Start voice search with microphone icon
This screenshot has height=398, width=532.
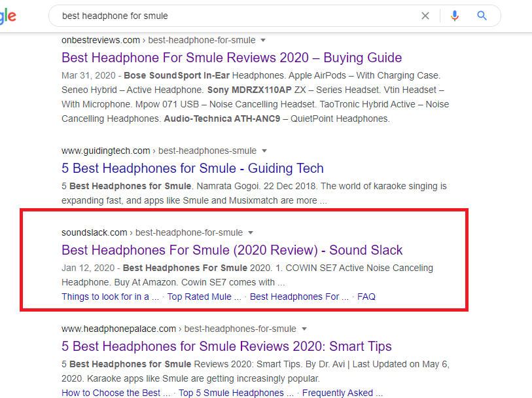pyautogui.click(x=455, y=16)
